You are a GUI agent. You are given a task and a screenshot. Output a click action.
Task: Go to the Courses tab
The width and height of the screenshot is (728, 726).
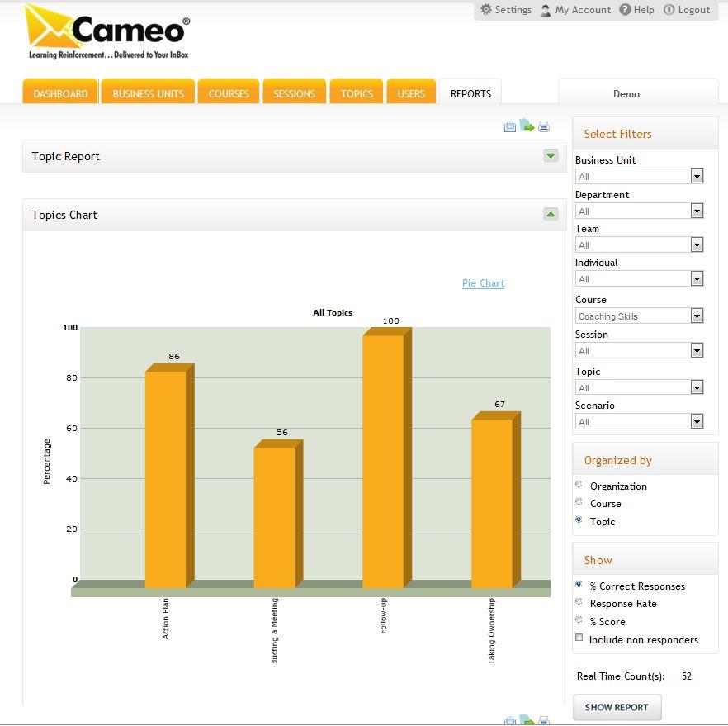(229, 93)
